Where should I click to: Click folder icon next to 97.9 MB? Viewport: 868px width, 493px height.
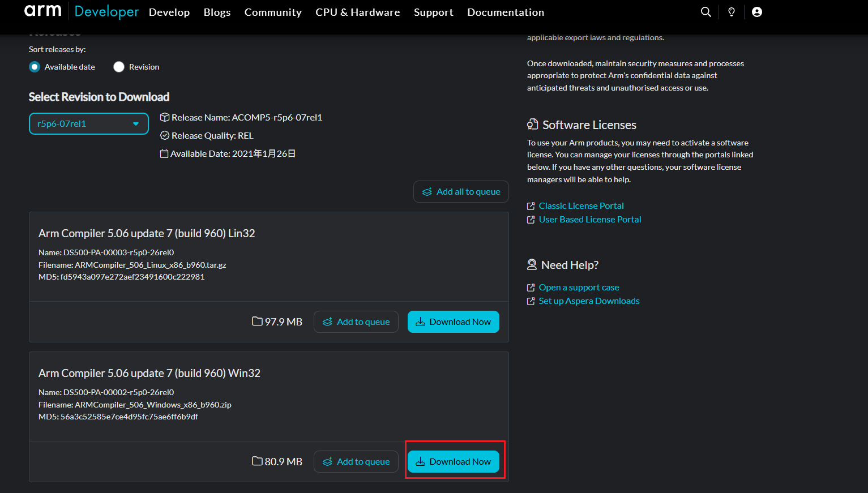(x=258, y=321)
